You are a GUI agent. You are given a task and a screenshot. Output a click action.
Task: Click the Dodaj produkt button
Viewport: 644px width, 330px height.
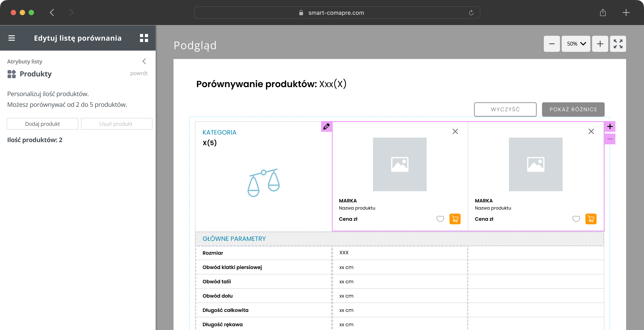[x=42, y=124]
